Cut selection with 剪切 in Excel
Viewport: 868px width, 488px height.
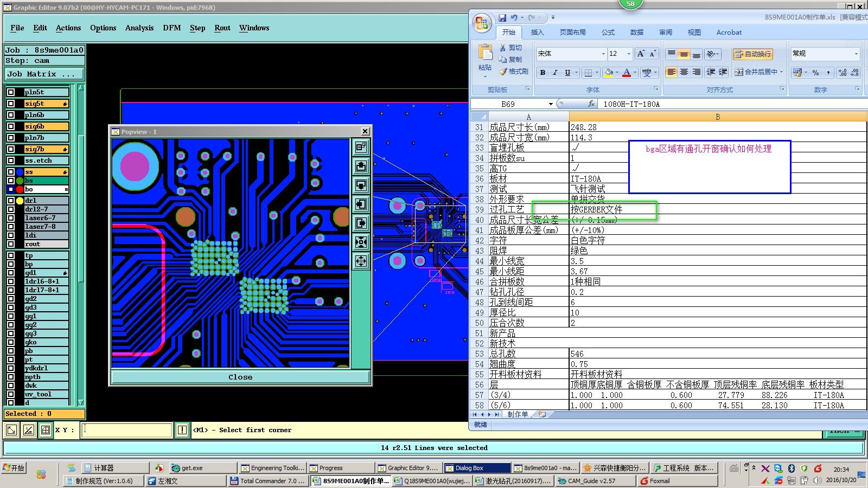tap(510, 48)
